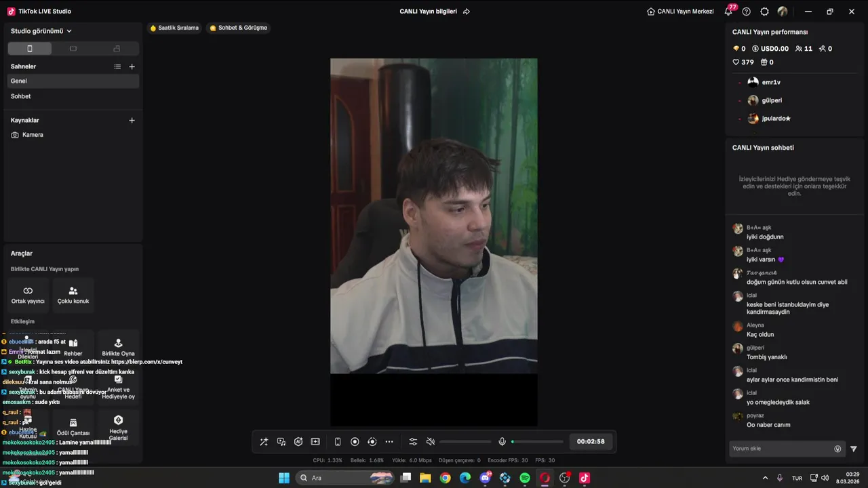This screenshot has width=868, height=488.
Task: Open the Hediye Galerisi tool
Action: pos(118,428)
